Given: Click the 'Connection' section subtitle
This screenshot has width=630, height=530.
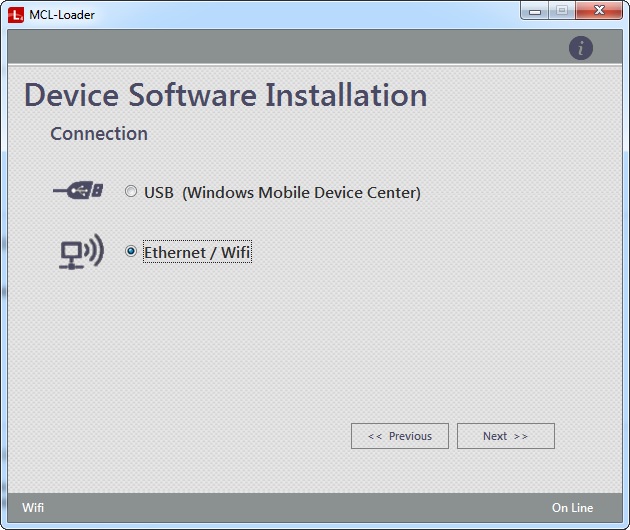Looking at the screenshot, I should [99, 134].
